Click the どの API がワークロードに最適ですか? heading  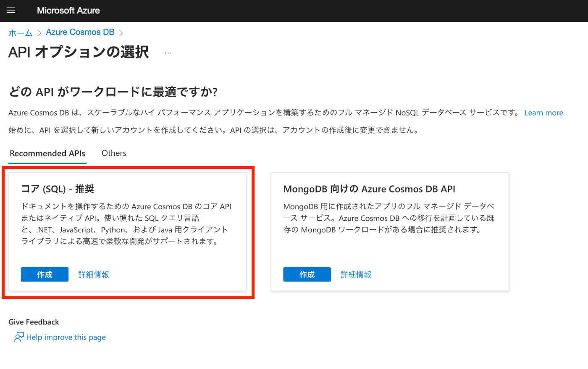(x=113, y=92)
